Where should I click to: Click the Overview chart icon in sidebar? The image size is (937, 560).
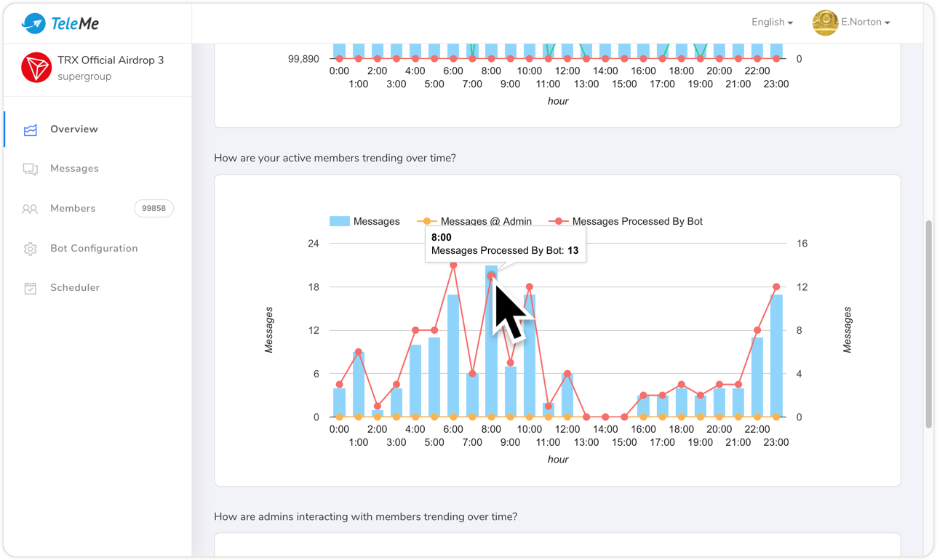tap(30, 129)
